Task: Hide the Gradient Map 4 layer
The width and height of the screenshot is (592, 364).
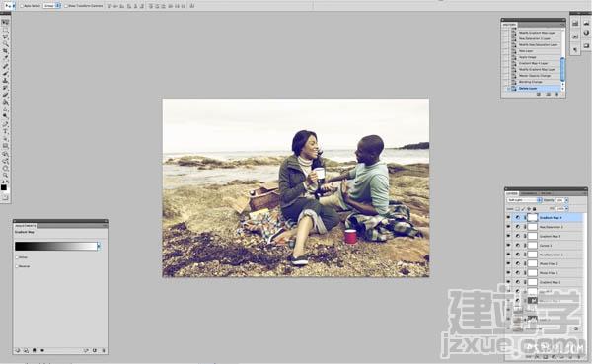Action: click(x=508, y=217)
